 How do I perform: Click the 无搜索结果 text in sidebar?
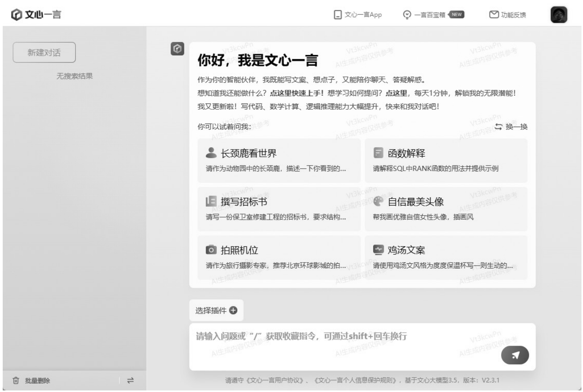(x=75, y=76)
